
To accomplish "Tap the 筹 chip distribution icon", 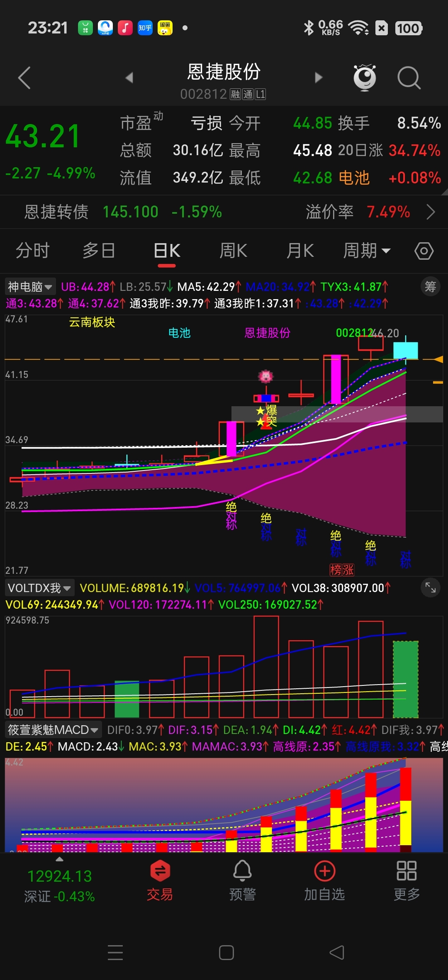I will [431, 287].
